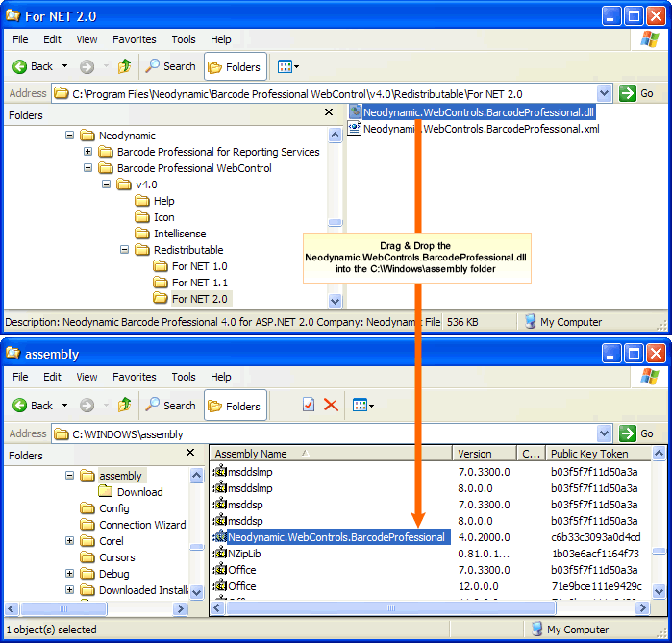Open the File menu in the For NET 2.0 window
Viewport: 672px width, 643px height.
[20, 39]
